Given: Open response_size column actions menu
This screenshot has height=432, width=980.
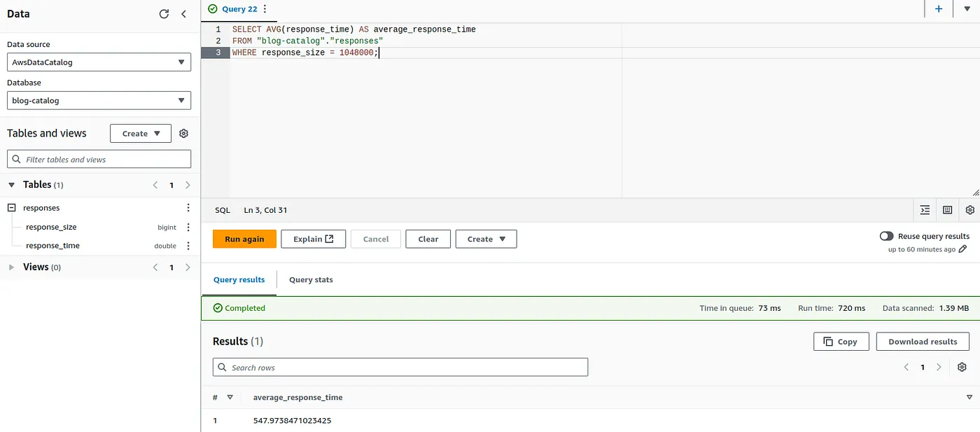Looking at the screenshot, I should click(x=188, y=227).
